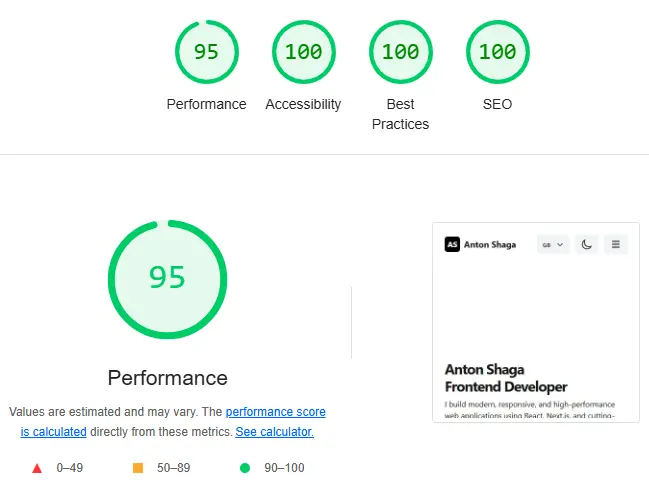Click the top Performance score gauge showing 95
The image size is (649, 499).
point(206,52)
